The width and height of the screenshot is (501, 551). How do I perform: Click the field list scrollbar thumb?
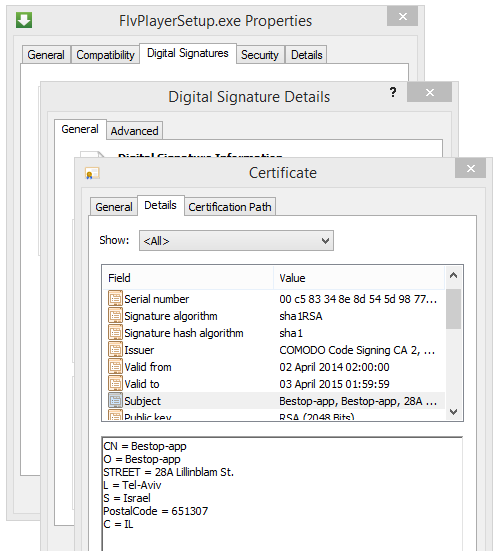click(454, 309)
